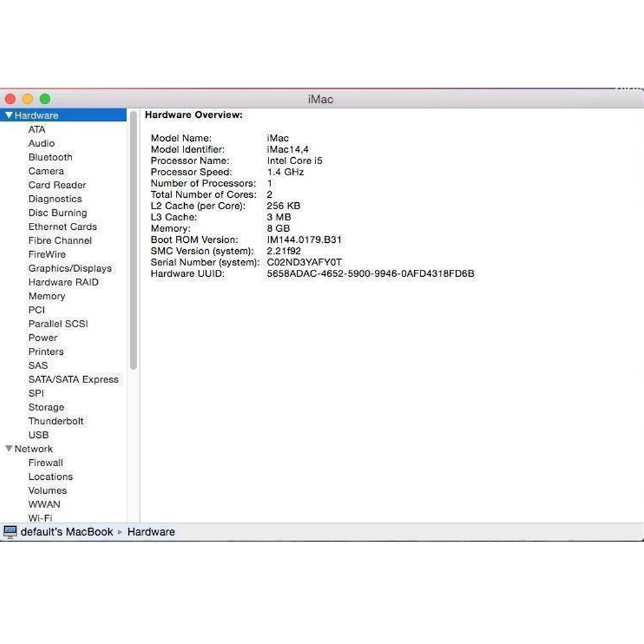Screen dimensions: 644x644
Task: Select Audio in the sidebar
Action: click(x=41, y=144)
